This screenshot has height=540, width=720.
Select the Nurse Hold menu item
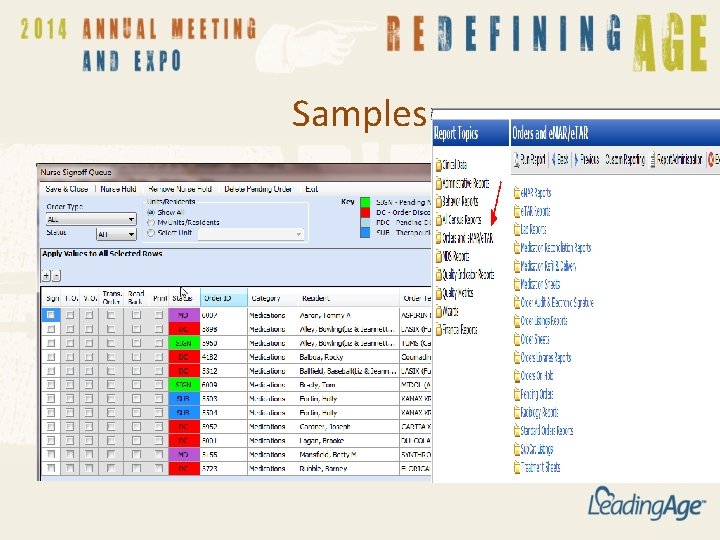[x=118, y=189]
